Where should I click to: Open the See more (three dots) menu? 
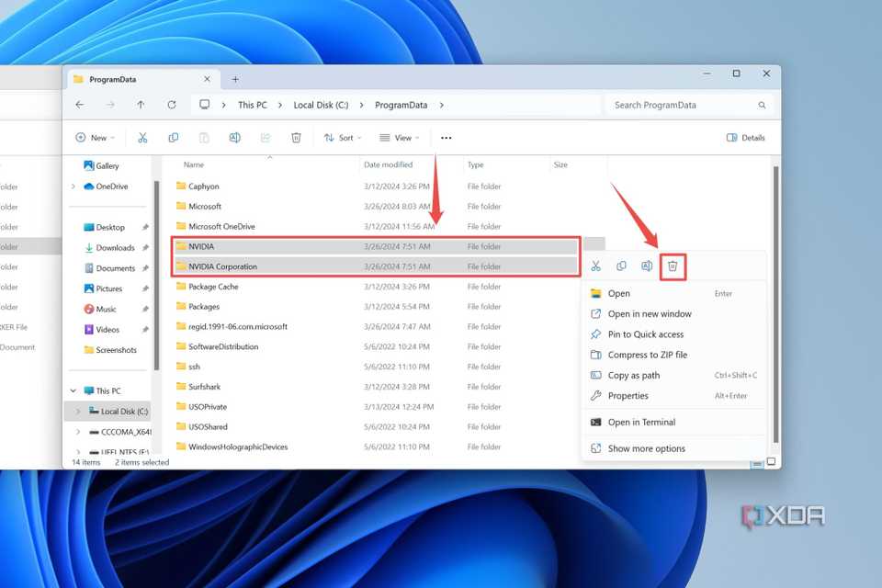point(447,138)
